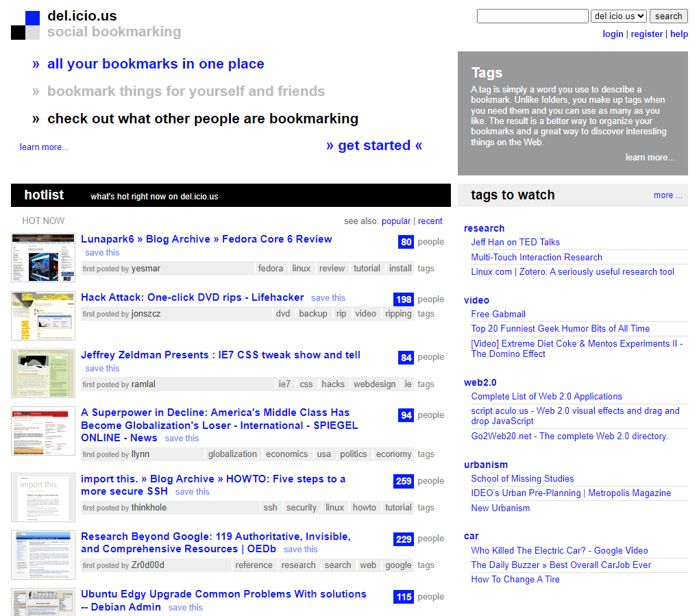Image resolution: width=699 pixels, height=616 pixels.
Task: Open user thinkhole's profile
Action: coord(149,508)
